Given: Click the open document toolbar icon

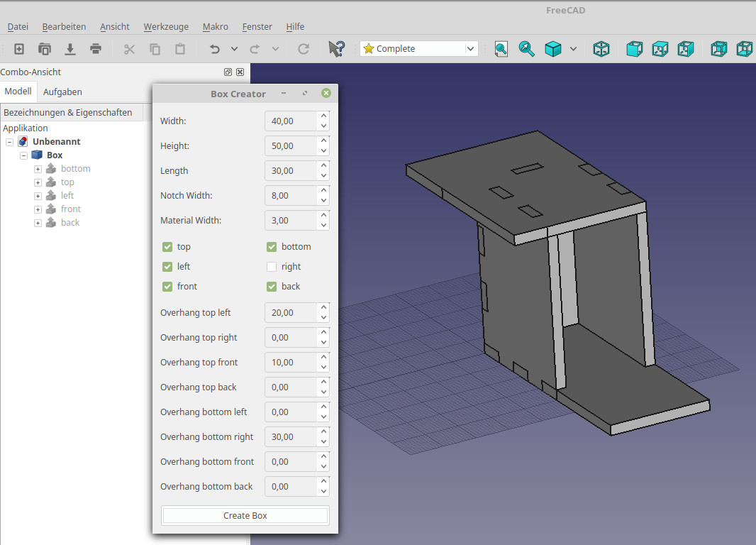Looking at the screenshot, I should coord(45,49).
